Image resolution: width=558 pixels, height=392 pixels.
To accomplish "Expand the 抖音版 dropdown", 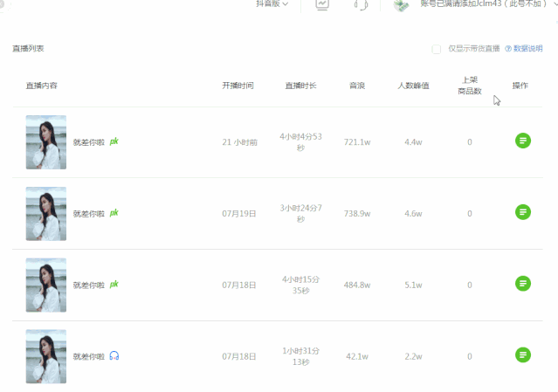I will [272, 3].
